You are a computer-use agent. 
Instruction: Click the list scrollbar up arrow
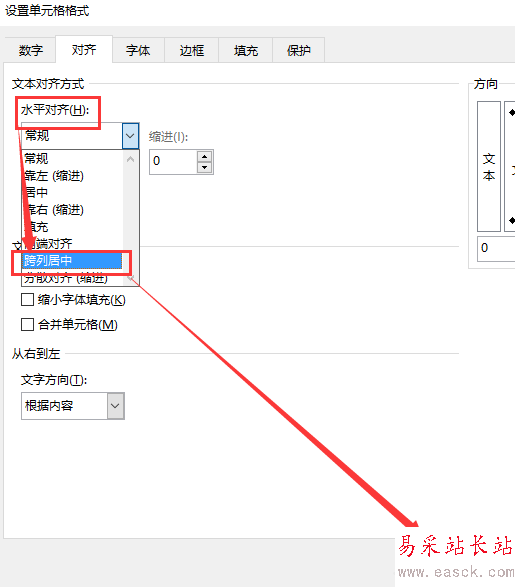[x=131, y=159]
